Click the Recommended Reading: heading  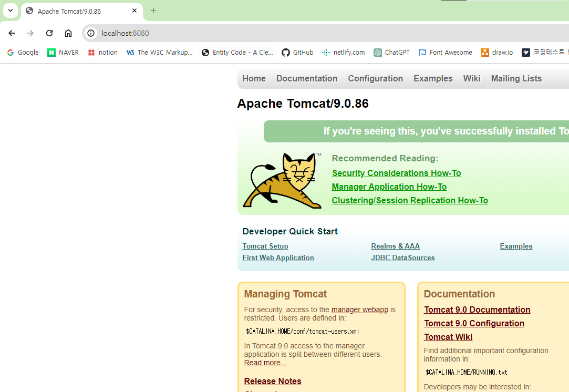[x=385, y=158]
